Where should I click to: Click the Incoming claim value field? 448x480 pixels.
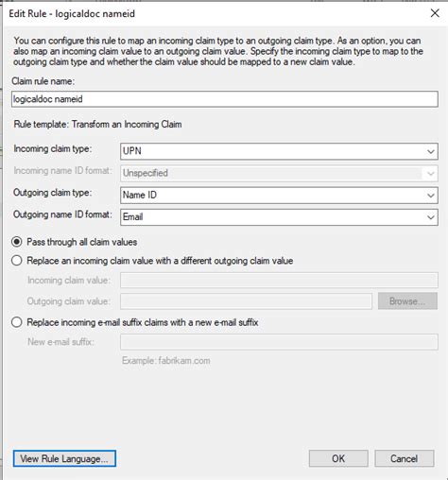[x=279, y=280]
